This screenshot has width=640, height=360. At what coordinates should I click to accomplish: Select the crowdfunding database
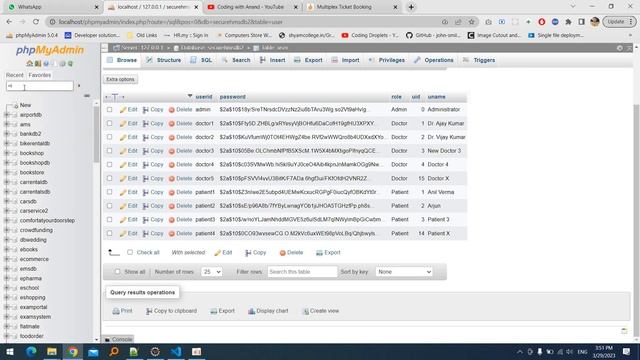(x=36, y=230)
